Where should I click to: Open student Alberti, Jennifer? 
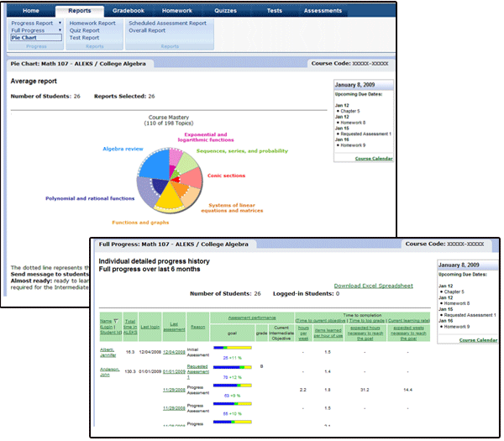108,352
